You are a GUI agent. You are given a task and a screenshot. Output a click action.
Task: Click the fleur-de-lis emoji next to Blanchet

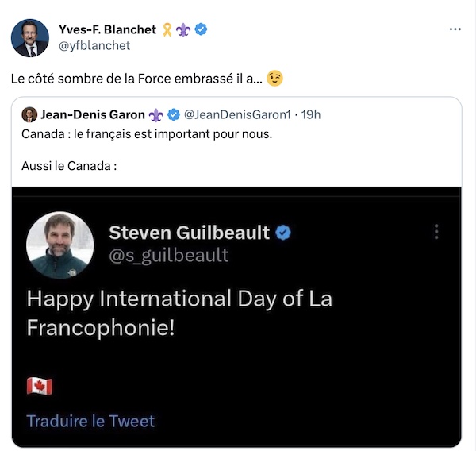[x=183, y=30]
